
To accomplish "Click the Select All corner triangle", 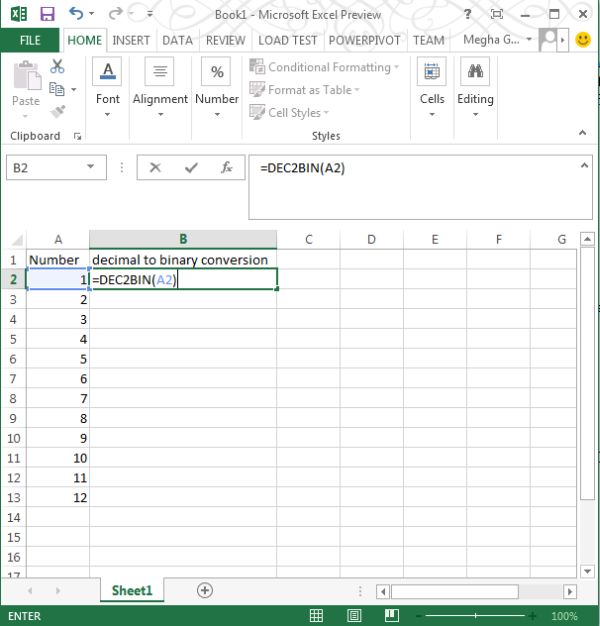I will pyautogui.click(x=17, y=240).
